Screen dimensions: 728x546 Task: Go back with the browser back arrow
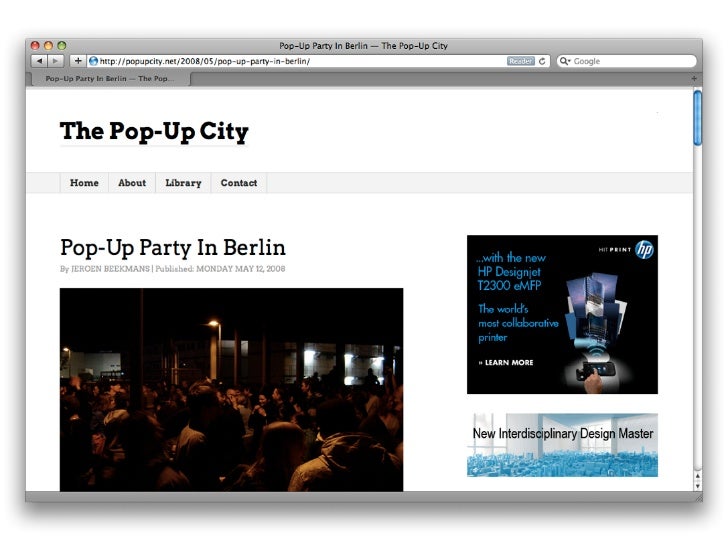tap(39, 61)
